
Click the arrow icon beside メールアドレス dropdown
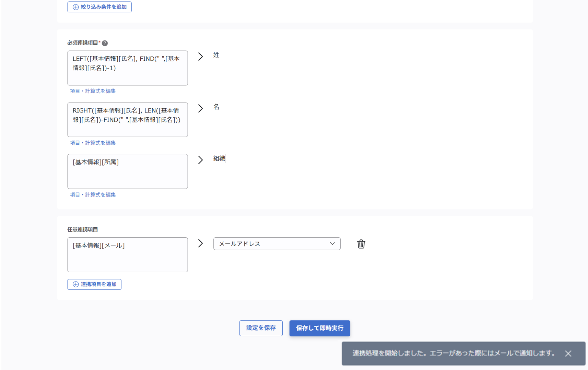coord(201,243)
